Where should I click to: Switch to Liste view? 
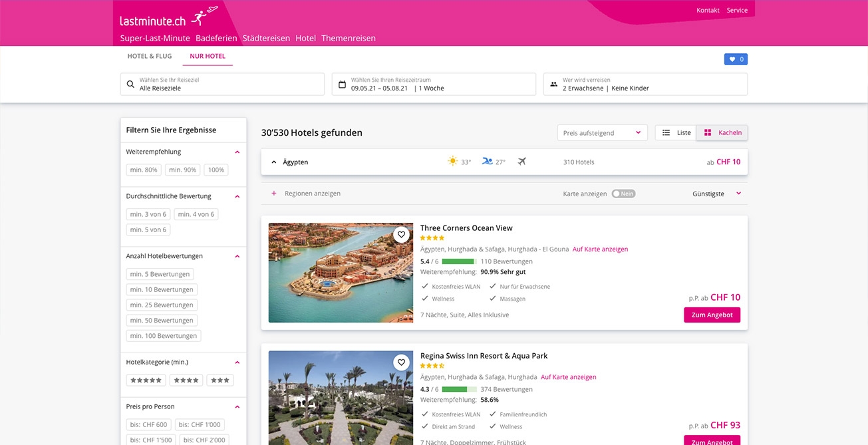click(676, 133)
